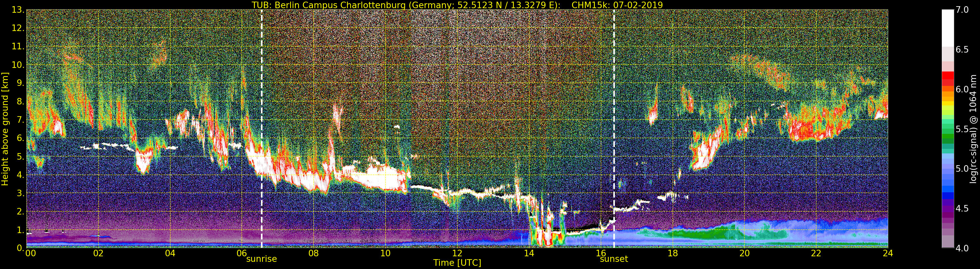Click the height axis tick '4.'
Image resolution: width=980 pixels, height=269 pixels.
(21, 175)
